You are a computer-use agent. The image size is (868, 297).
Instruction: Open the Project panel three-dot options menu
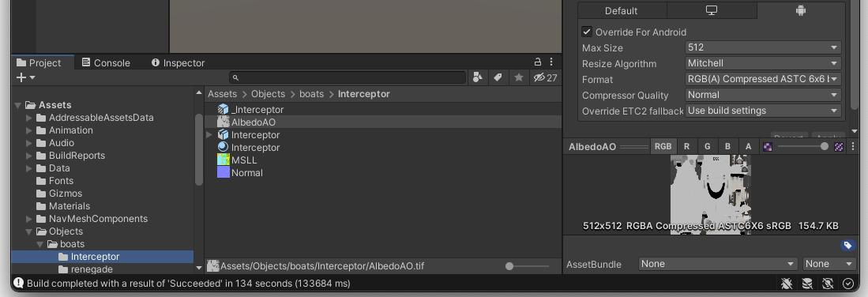pyautogui.click(x=551, y=62)
